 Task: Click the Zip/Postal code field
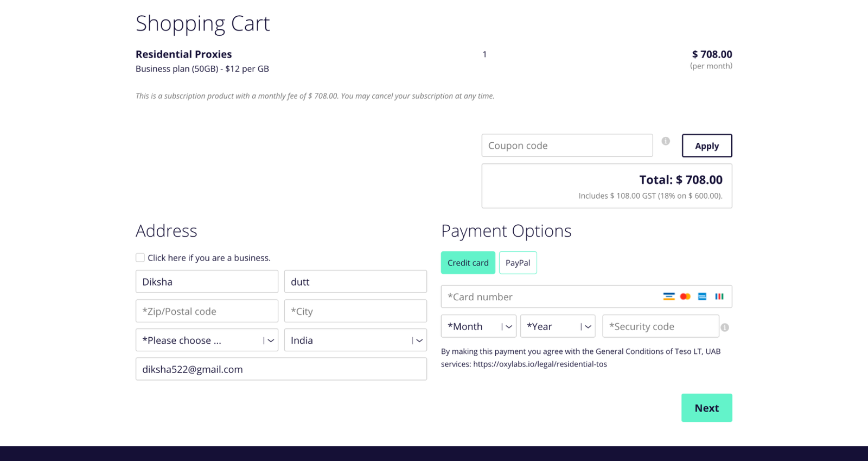point(207,311)
